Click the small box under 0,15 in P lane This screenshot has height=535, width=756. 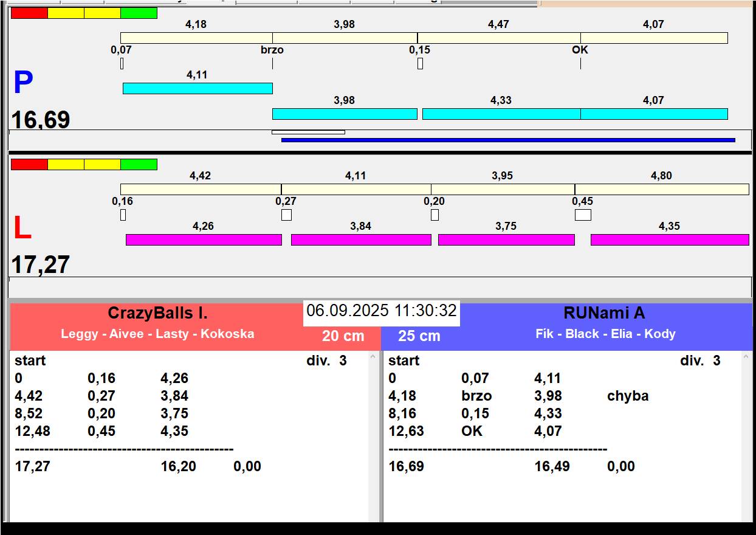pos(420,63)
